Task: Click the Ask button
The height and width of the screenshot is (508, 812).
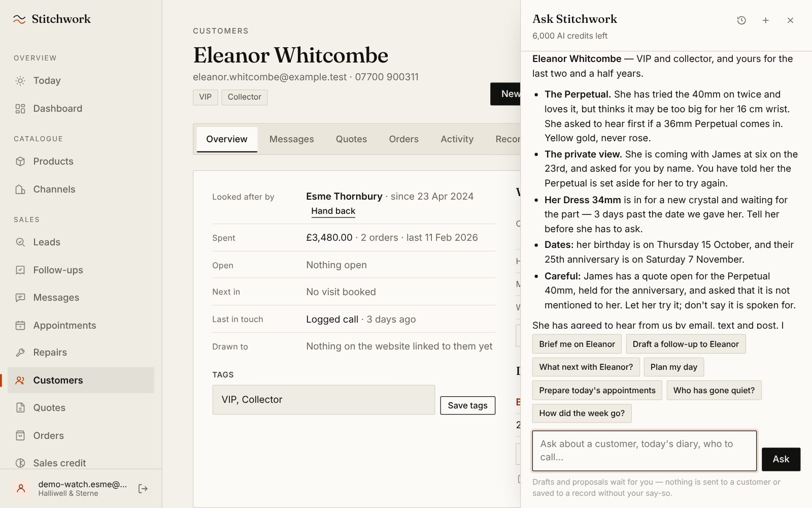Action: coord(781,459)
